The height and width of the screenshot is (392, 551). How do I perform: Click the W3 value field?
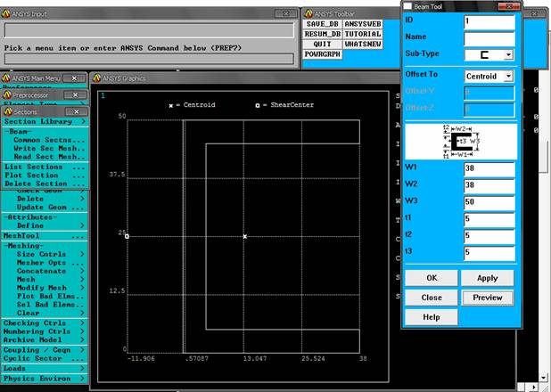(x=489, y=202)
